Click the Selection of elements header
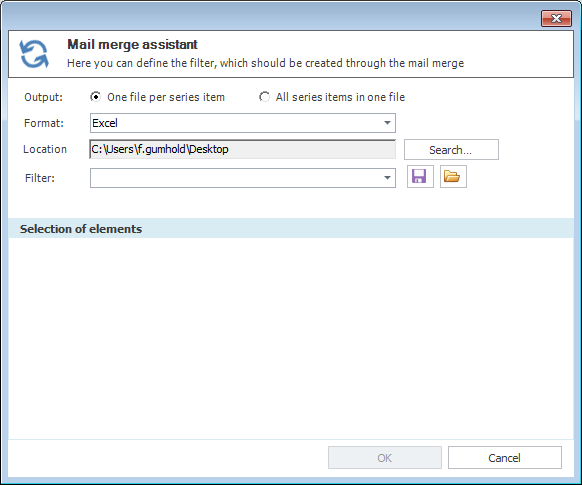The height and width of the screenshot is (485, 582). point(81,229)
